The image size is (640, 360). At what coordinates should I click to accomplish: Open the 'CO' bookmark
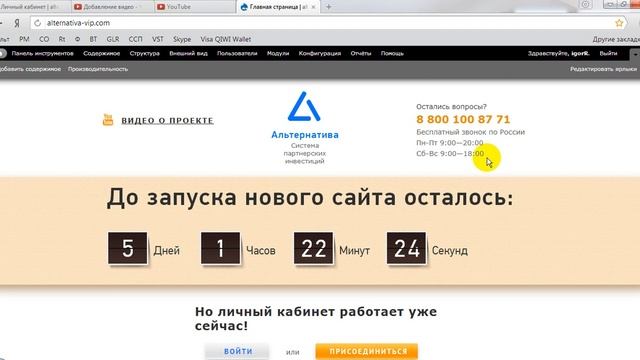pyautogui.click(x=44, y=39)
